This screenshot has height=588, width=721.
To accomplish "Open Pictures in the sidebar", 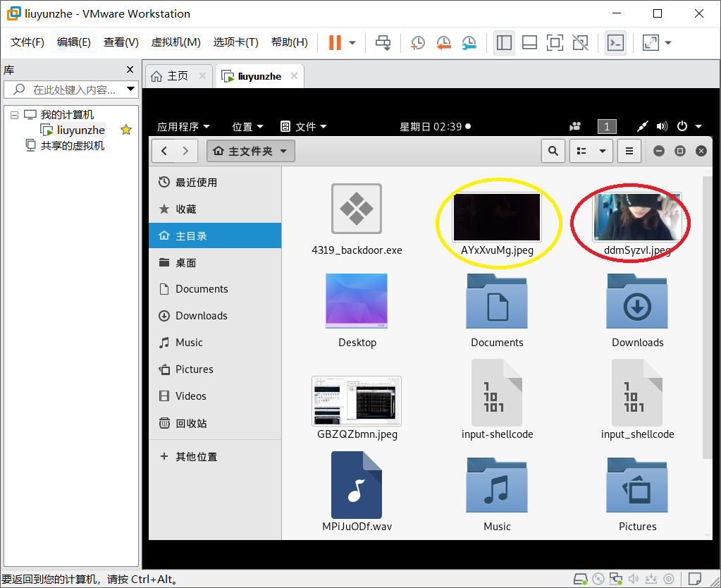I will tap(215, 369).
